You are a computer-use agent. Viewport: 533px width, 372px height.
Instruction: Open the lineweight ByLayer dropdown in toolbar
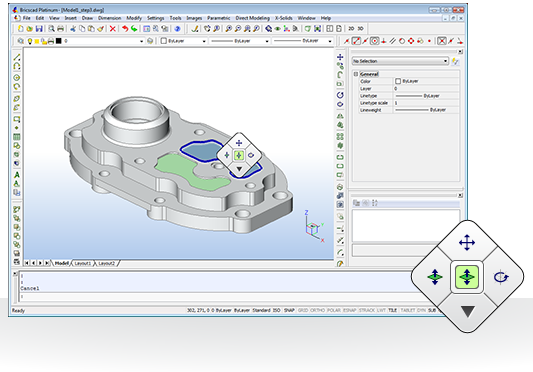click(x=330, y=41)
